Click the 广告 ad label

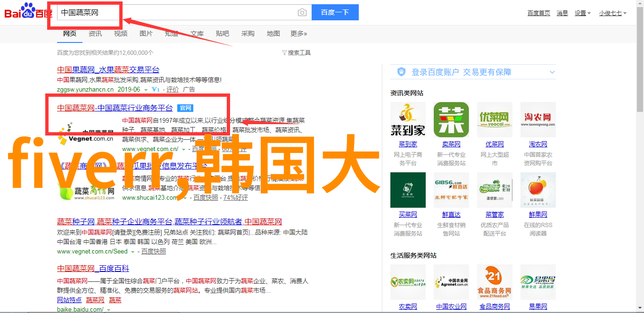coord(189,89)
